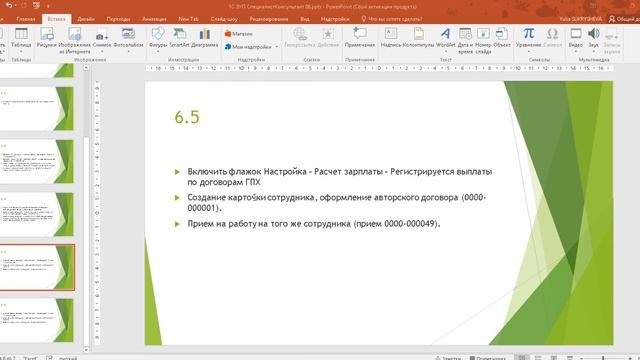Open the Магазин add-ins store
Viewport: 640px width, 360px height.
[x=239, y=34]
